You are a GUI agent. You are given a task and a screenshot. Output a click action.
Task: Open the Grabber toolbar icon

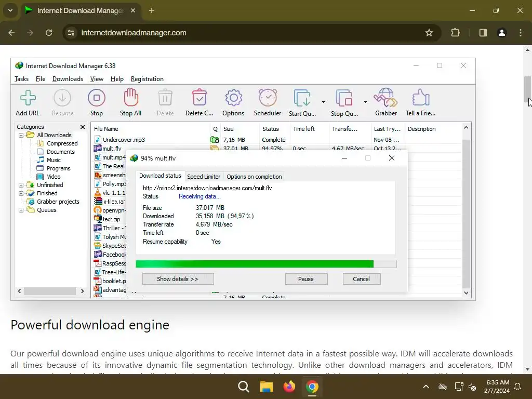coord(386,98)
